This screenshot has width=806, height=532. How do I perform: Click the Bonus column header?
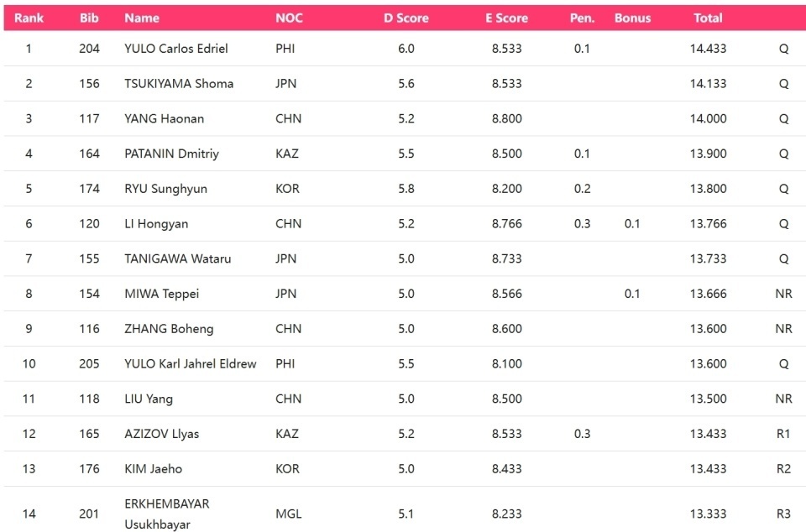pyautogui.click(x=632, y=18)
